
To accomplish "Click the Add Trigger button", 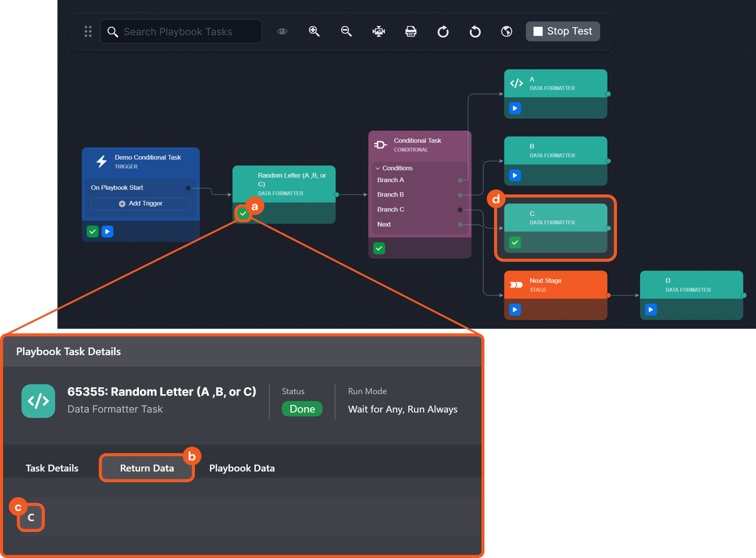I will point(141,204).
